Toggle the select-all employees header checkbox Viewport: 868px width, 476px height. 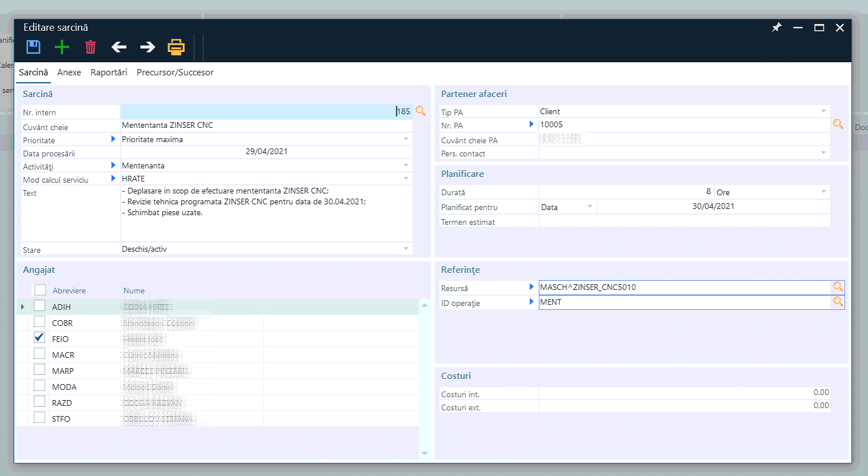coord(40,290)
